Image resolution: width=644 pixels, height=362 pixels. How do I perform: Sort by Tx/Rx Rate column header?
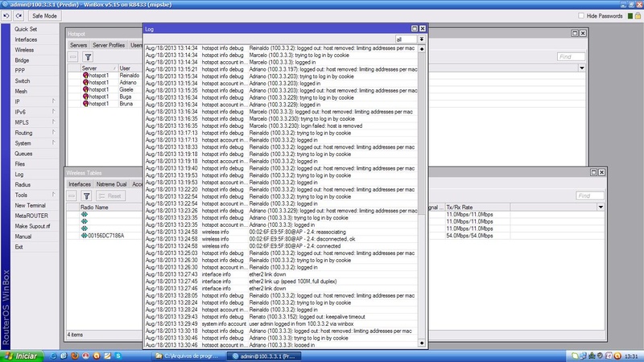(x=477, y=208)
